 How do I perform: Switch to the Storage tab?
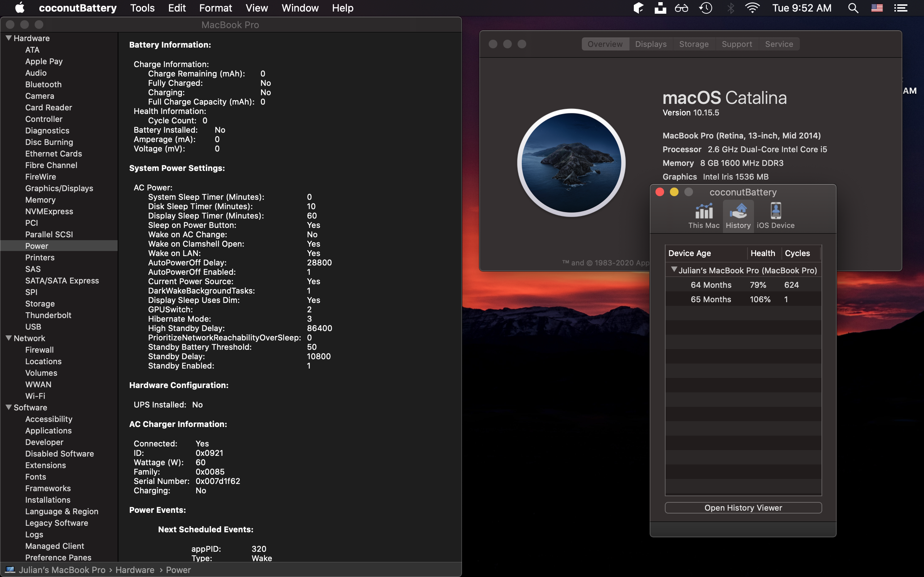tap(693, 44)
